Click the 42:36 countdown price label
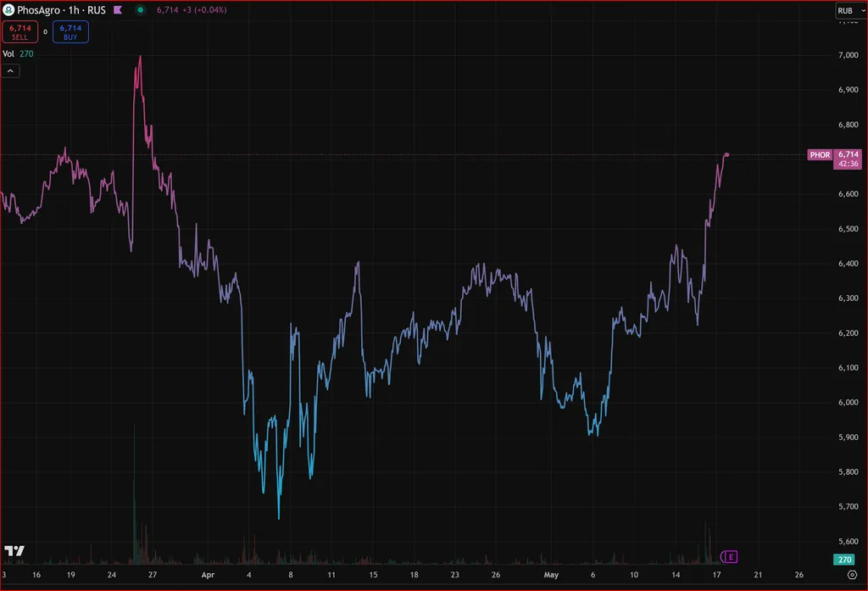This screenshot has width=868, height=591. [848, 164]
